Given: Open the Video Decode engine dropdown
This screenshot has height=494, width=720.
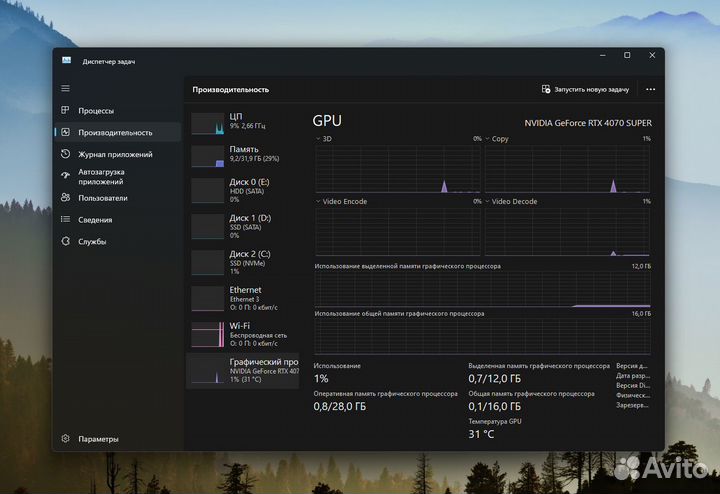Looking at the screenshot, I should [511, 202].
